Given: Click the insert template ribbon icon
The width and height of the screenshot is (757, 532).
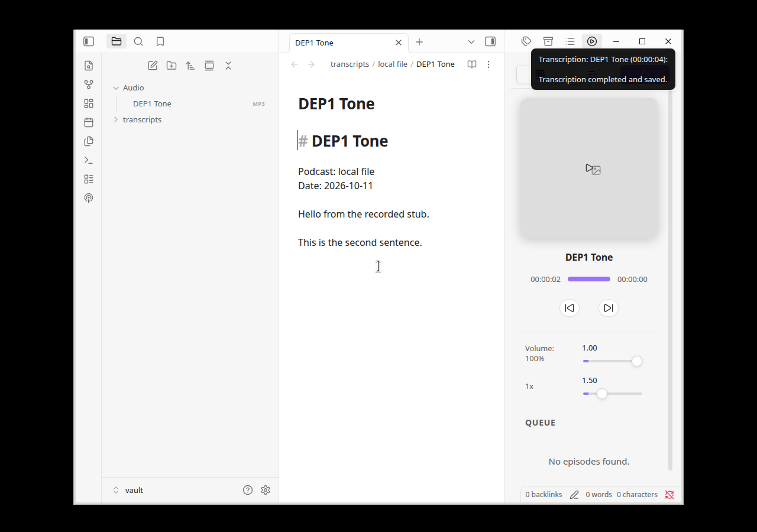Looking at the screenshot, I should tap(89, 141).
